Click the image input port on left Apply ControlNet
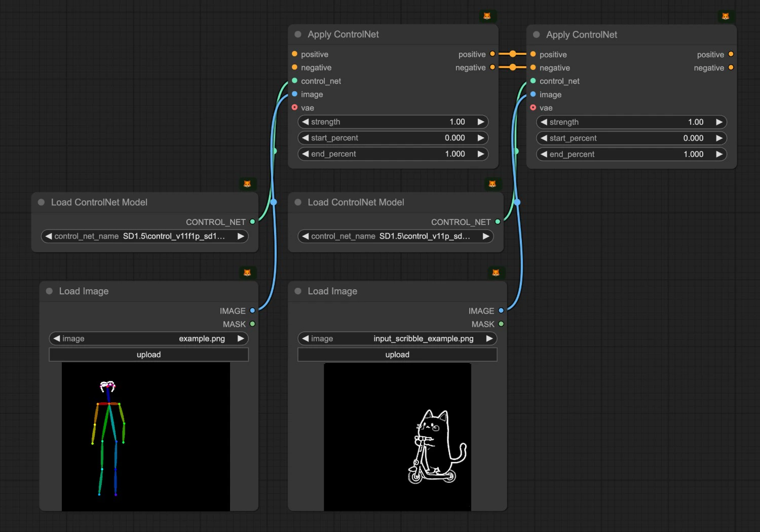Viewport: 760px width, 532px height. click(294, 94)
